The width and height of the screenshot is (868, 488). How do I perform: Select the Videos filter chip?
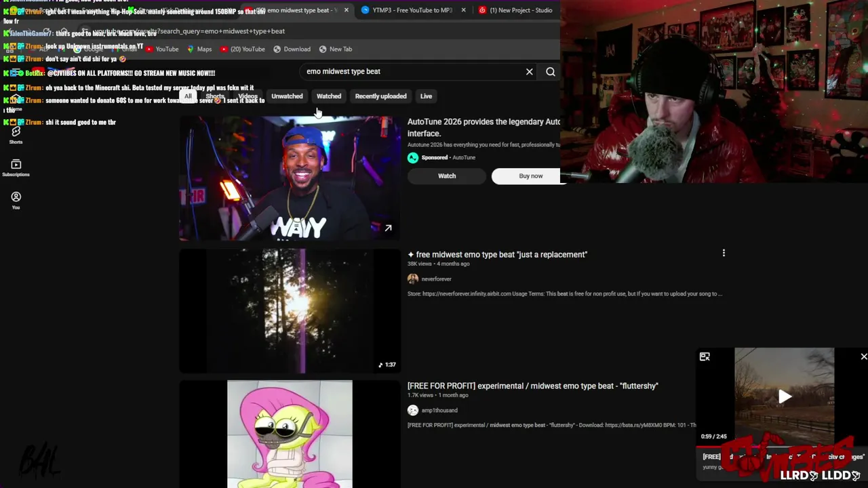248,96
